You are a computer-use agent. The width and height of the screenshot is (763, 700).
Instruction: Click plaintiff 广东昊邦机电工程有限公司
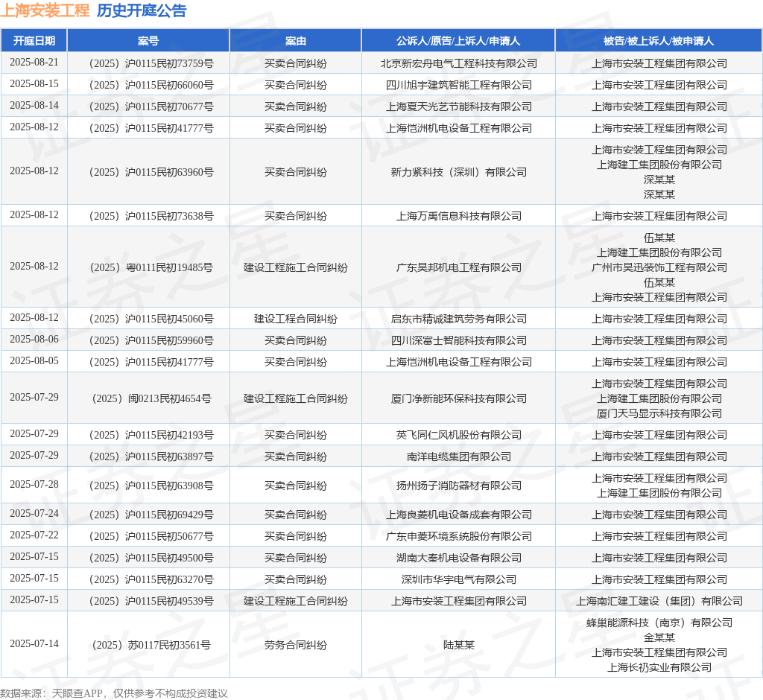click(458, 267)
